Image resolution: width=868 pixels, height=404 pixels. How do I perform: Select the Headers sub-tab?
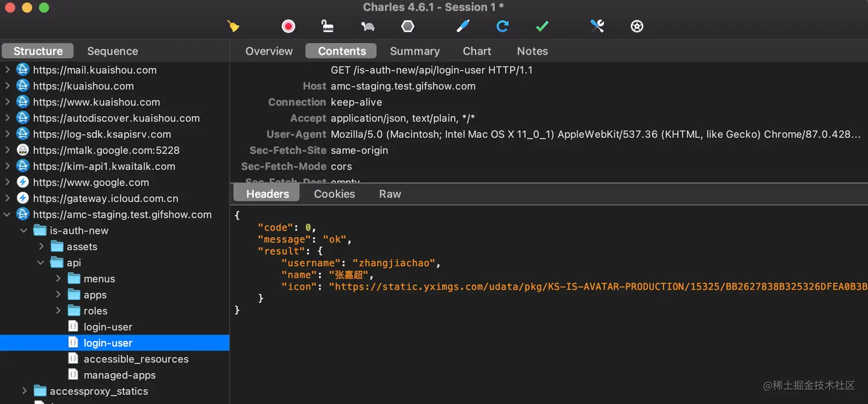pyautogui.click(x=268, y=194)
